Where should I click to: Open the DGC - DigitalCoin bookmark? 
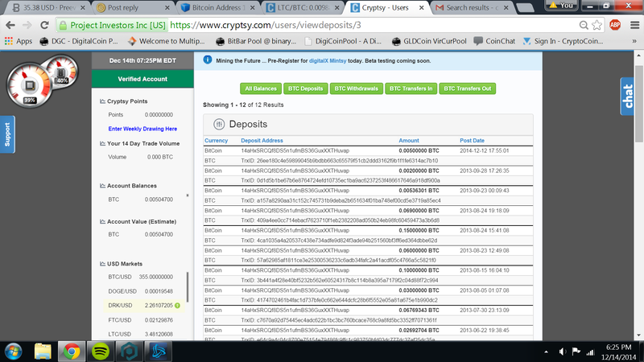click(78, 41)
